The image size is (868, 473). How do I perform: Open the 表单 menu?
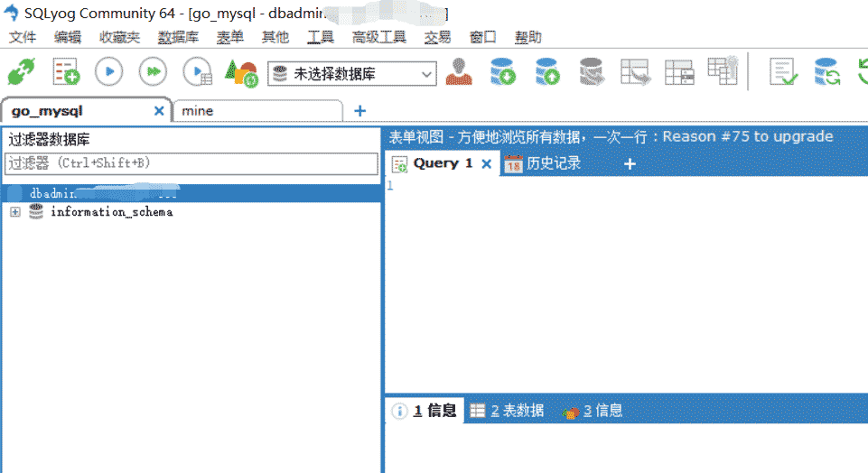point(230,37)
